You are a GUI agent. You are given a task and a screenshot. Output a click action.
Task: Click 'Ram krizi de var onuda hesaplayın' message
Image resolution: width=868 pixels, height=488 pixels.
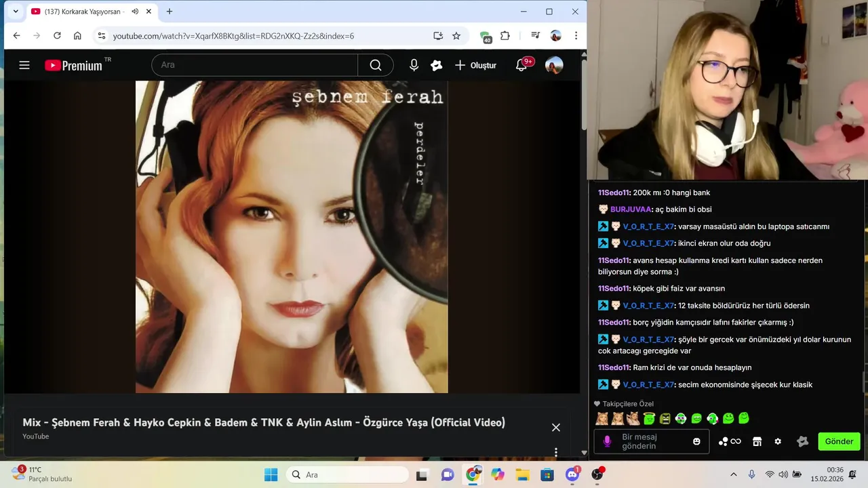click(692, 367)
